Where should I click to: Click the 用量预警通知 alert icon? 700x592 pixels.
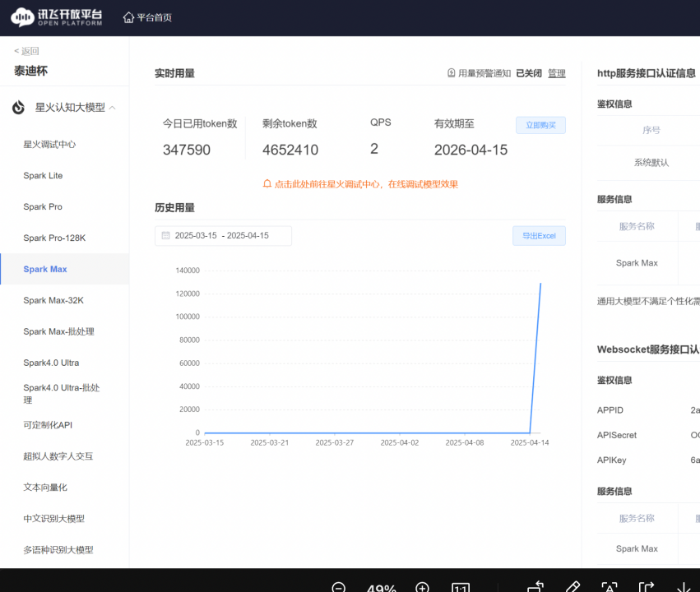pyautogui.click(x=452, y=72)
